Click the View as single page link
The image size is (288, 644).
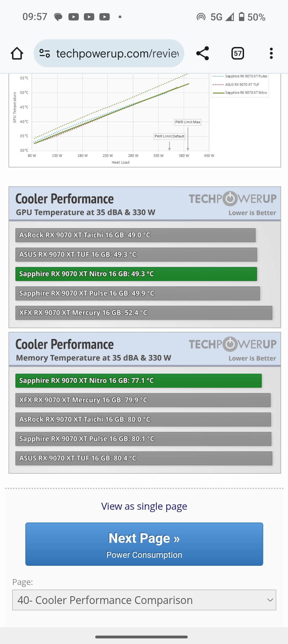pos(144,506)
